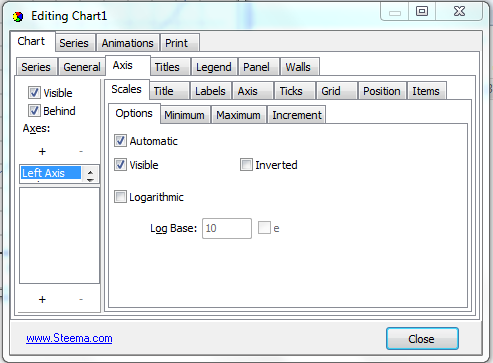Open the Position tab

point(382,91)
